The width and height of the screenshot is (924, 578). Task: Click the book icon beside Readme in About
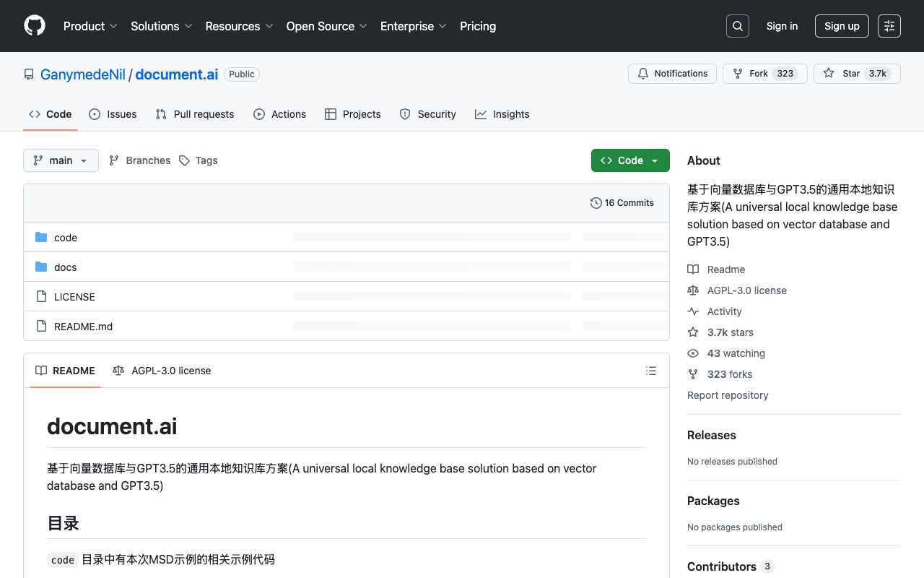(693, 269)
